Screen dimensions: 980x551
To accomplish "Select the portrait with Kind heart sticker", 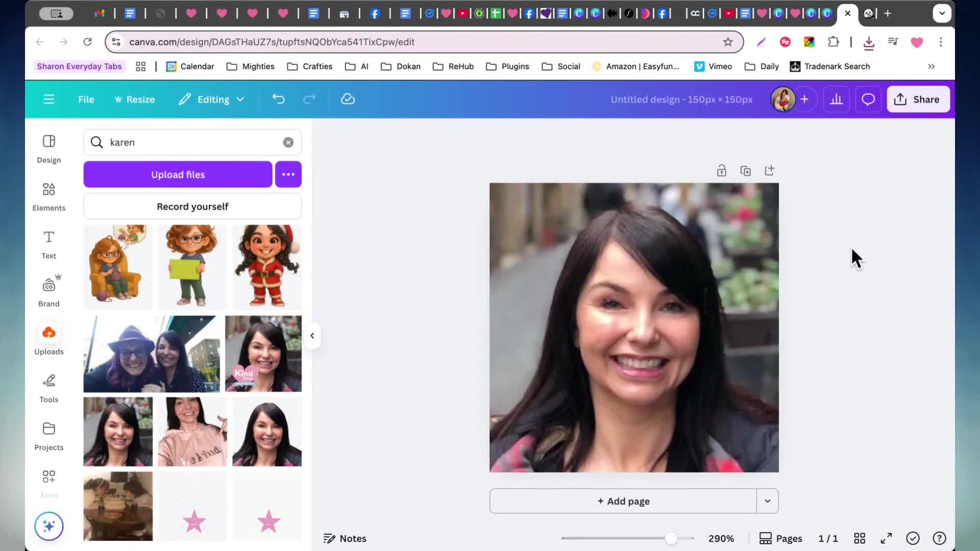I will pos(263,354).
